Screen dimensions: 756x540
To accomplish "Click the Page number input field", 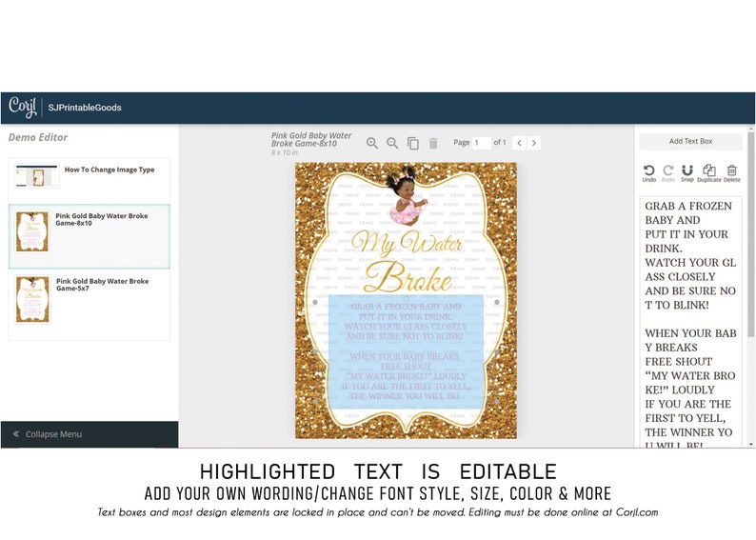I will tap(481, 143).
